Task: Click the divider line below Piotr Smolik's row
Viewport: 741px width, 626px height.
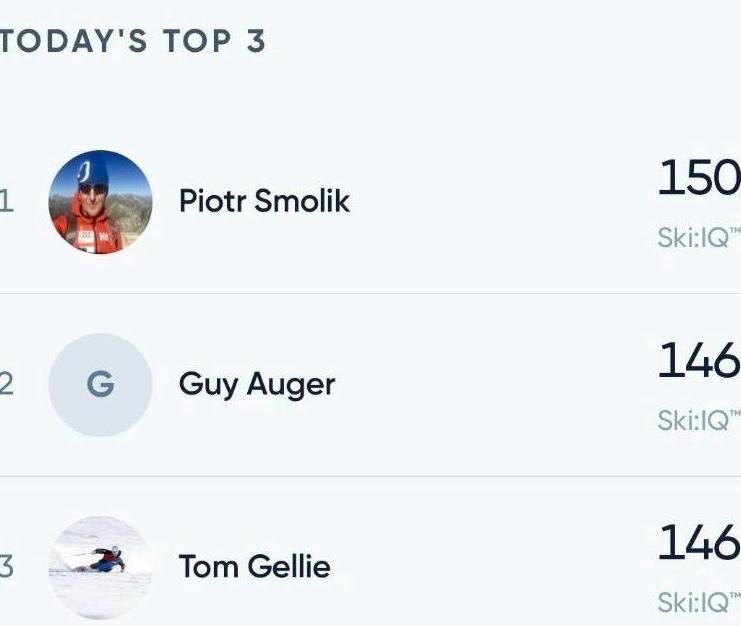Action: (x=370, y=293)
